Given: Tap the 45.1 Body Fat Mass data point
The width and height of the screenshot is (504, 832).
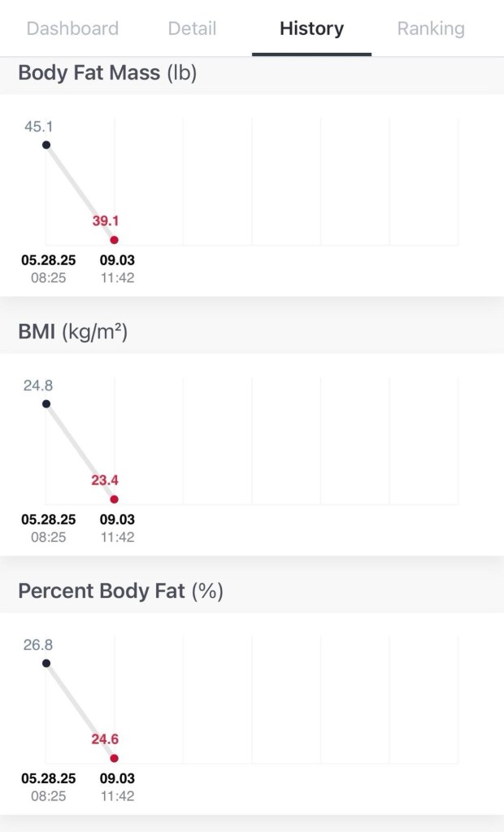Looking at the screenshot, I should coord(46,145).
